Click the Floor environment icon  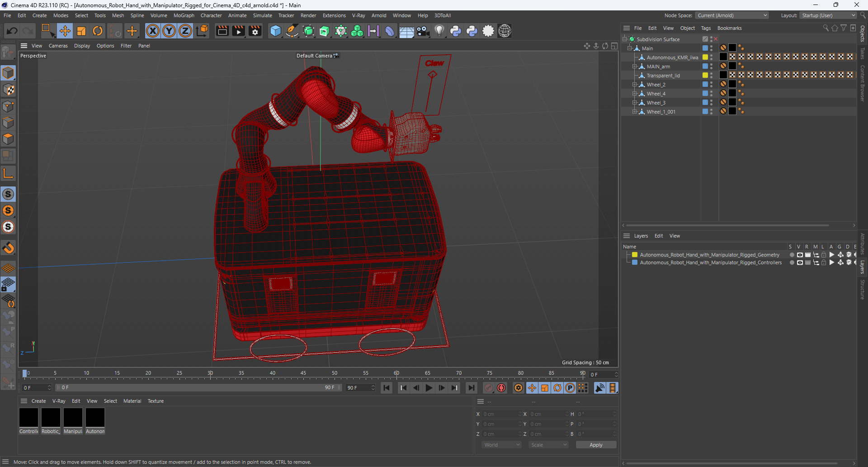pos(406,31)
